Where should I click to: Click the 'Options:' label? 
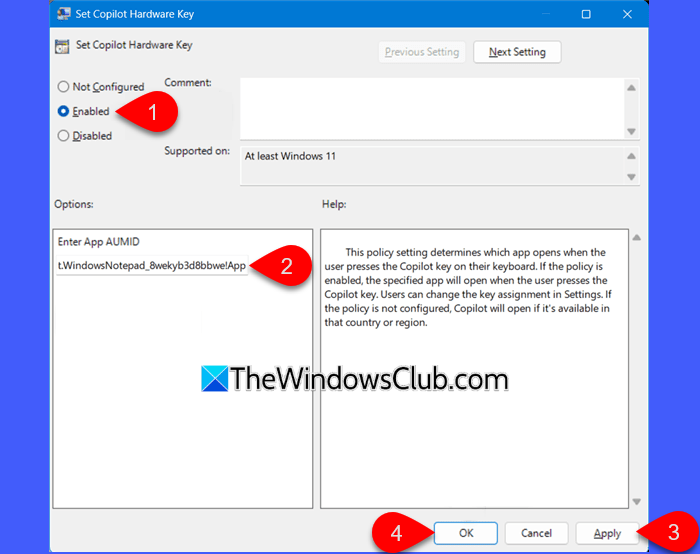tap(74, 204)
